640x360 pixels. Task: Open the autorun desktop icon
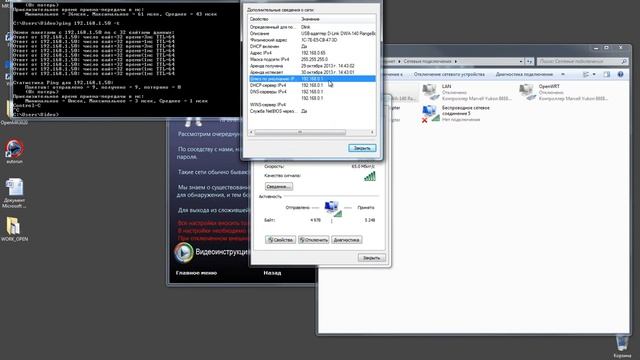(x=14, y=151)
